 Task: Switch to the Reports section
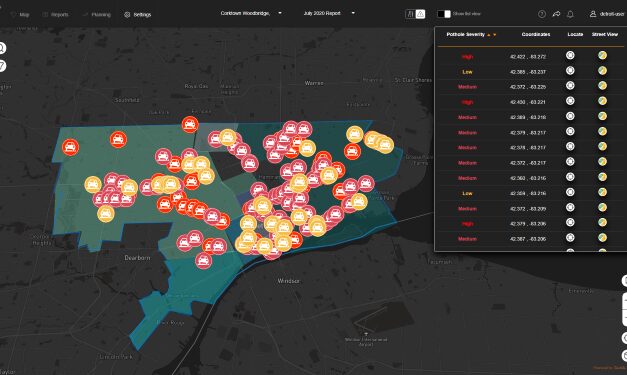[x=56, y=14]
